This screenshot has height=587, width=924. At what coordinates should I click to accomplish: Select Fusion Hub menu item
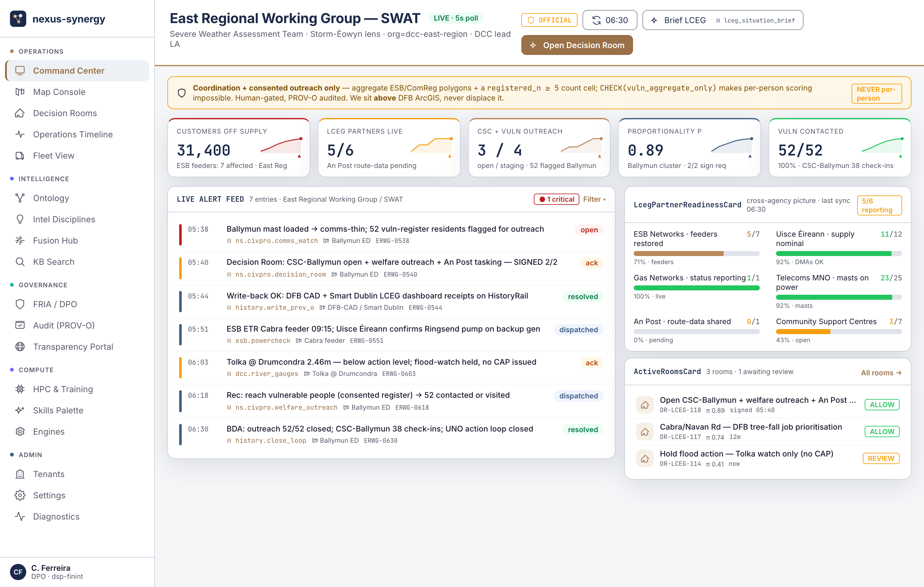click(x=77, y=240)
